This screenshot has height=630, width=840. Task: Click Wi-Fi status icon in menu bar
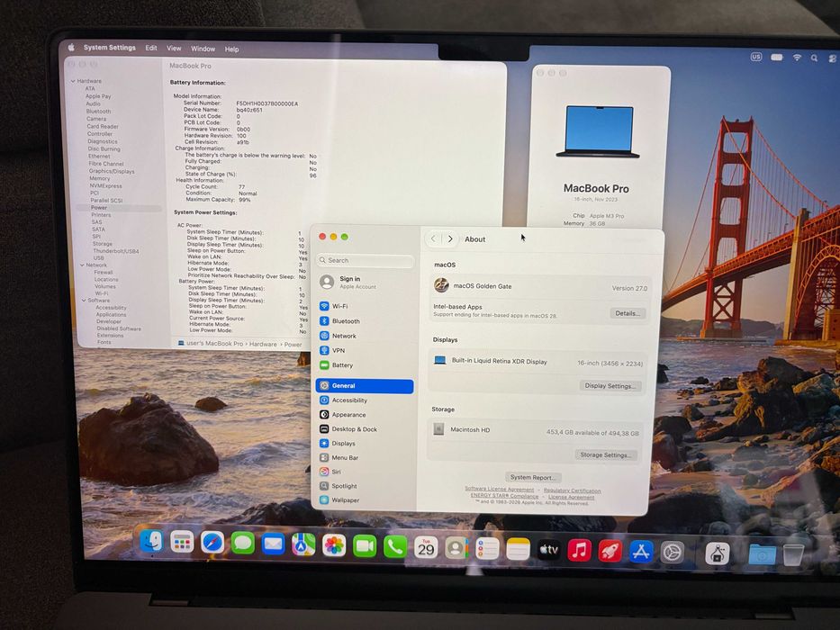tap(797, 58)
